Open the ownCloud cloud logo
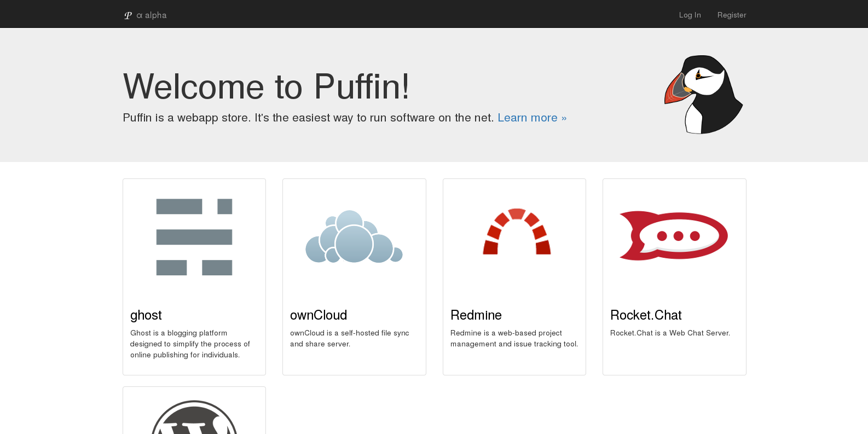This screenshot has height=434, width=868. point(354,237)
